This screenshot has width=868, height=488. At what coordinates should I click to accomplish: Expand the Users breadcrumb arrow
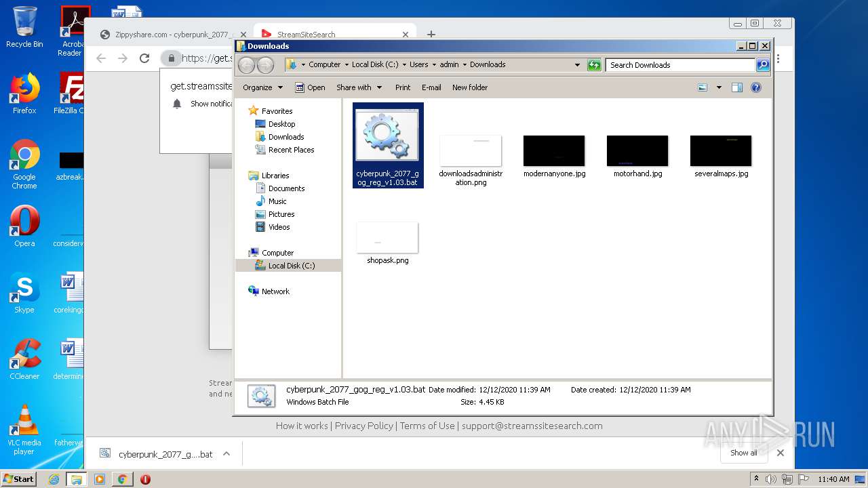coord(433,65)
